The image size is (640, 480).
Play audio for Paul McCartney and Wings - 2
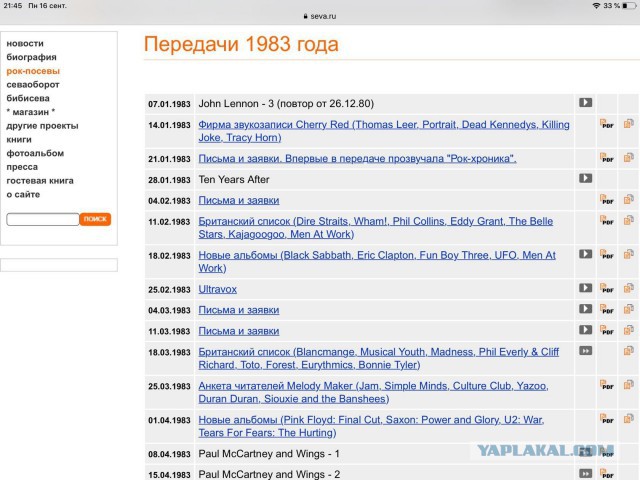click(x=585, y=473)
